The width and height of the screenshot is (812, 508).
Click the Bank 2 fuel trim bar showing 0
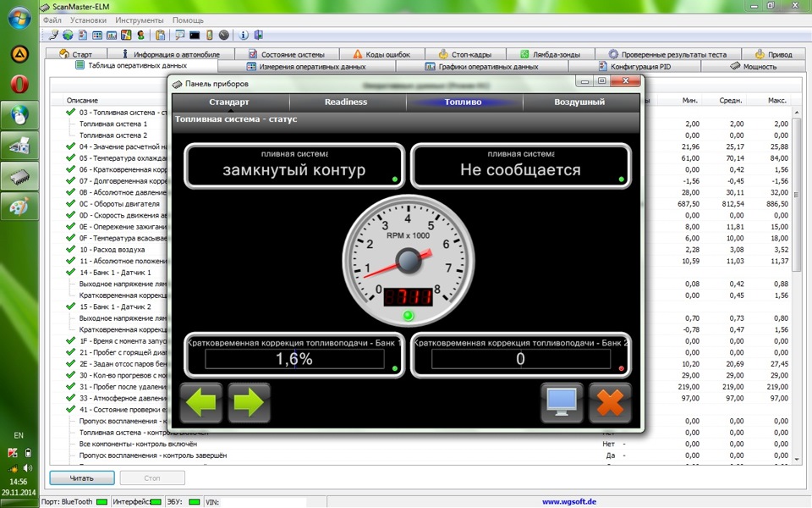[520, 359]
